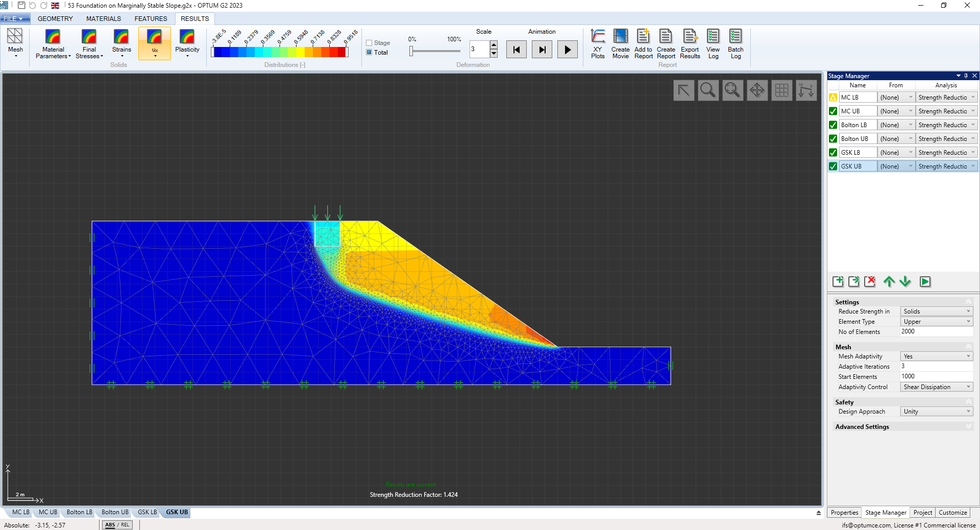980x530 pixels.
Task: Show Material Parameters distribution
Action: (x=53, y=43)
